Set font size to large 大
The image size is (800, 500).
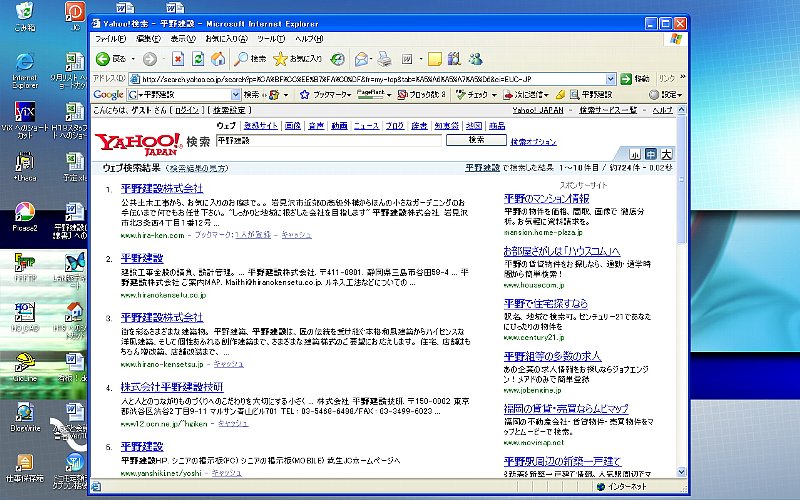pos(666,154)
